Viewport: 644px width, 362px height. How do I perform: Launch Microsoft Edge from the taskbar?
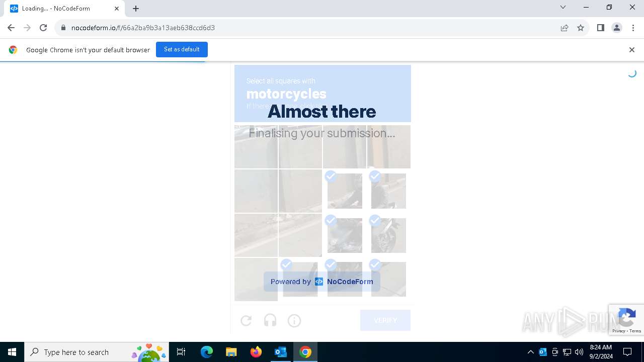(207, 352)
